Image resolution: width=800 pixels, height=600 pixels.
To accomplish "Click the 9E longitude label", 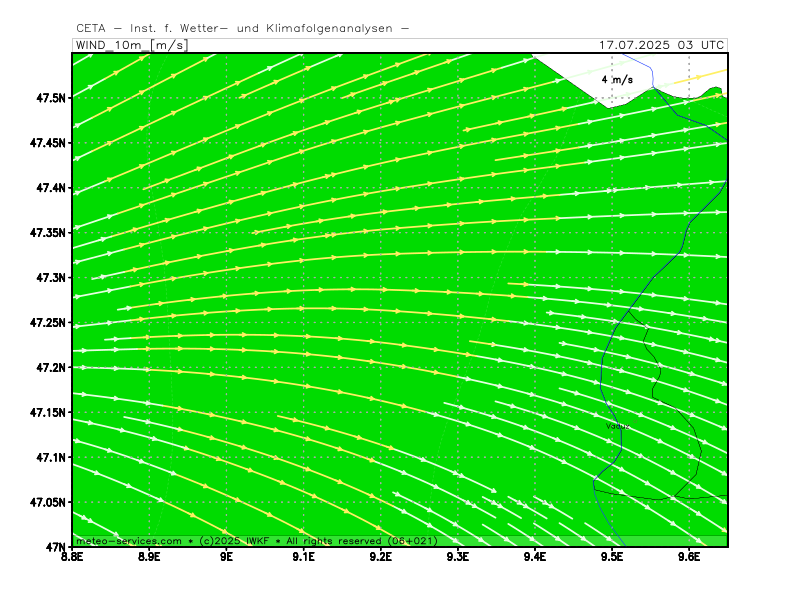I will pyautogui.click(x=227, y=556).
